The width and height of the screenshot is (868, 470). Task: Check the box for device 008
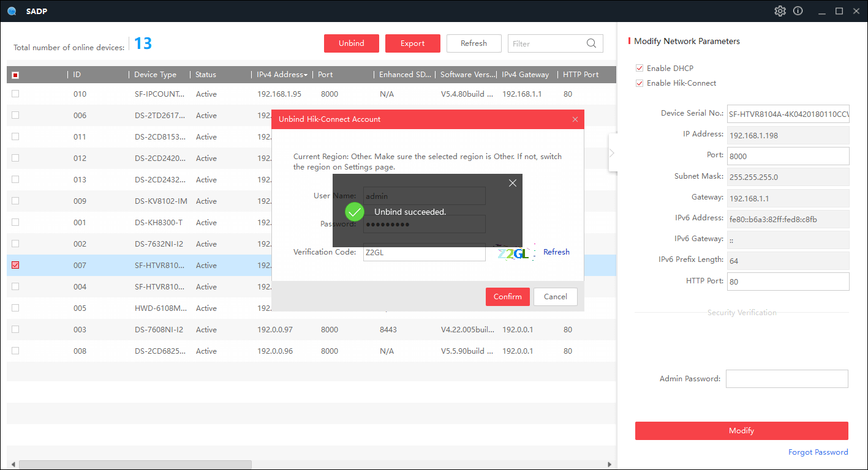point(15,351)
